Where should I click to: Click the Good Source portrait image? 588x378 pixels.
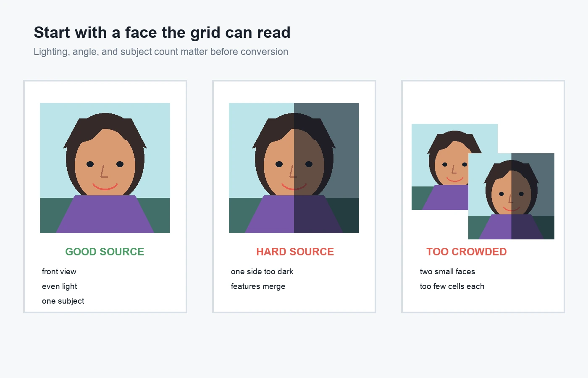pos(105,168)
